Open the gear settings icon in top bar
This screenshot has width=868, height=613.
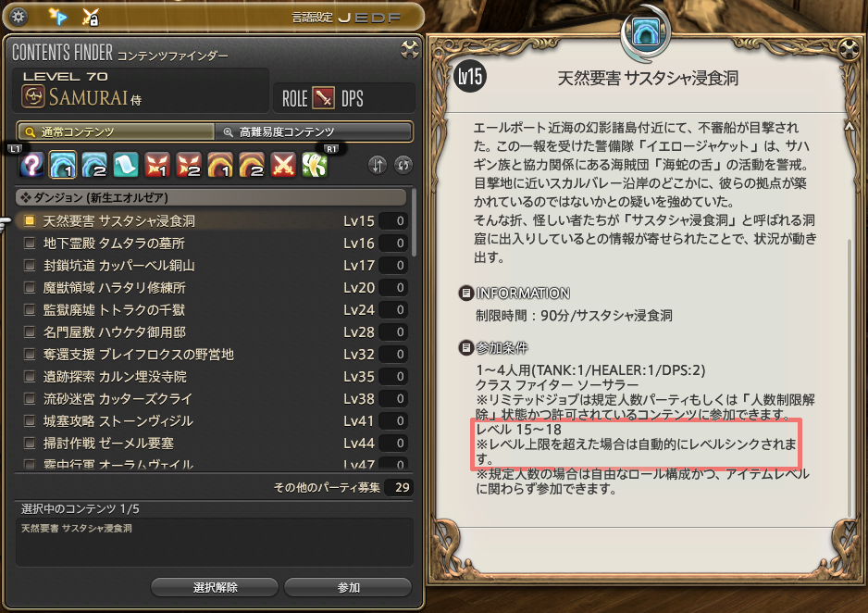19,17
